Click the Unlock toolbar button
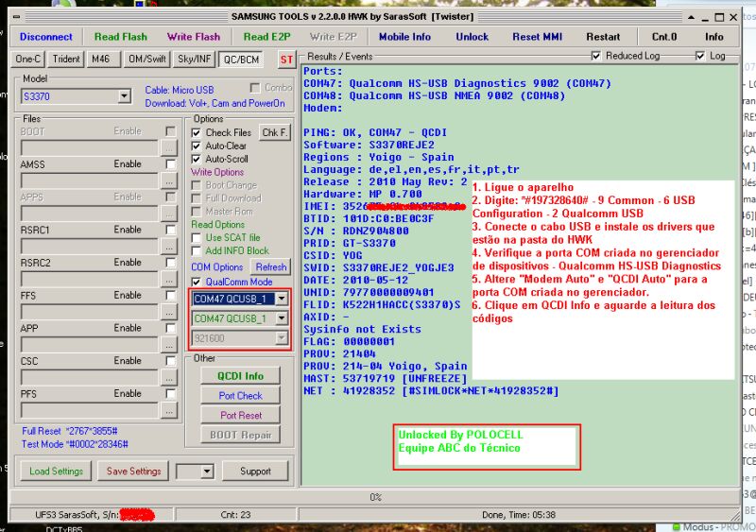This screenshot has width=756, height=532. tap(472, 37)
